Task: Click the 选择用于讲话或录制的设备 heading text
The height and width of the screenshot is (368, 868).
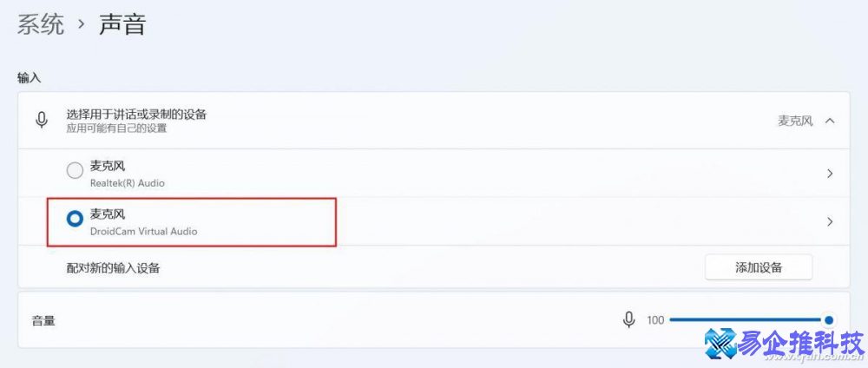Action: click(136, 114)
